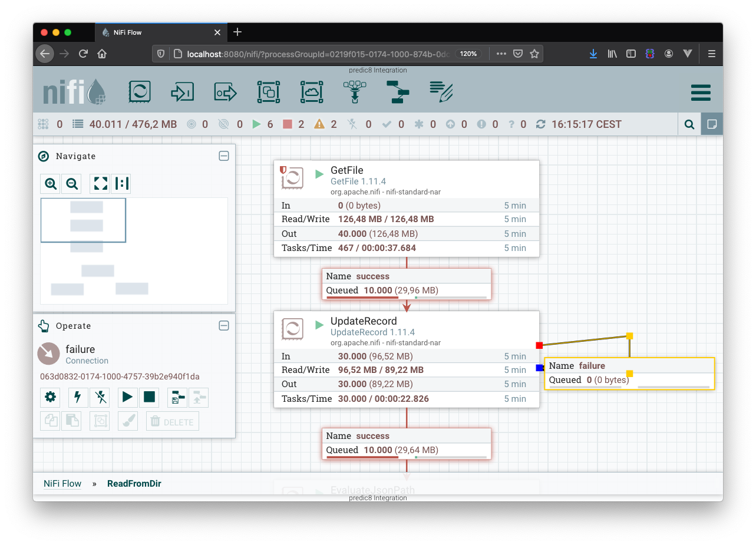The width and height of the screenshot is (756, 545).
Task: Select the failure connection label box
Action: point(629,373)
